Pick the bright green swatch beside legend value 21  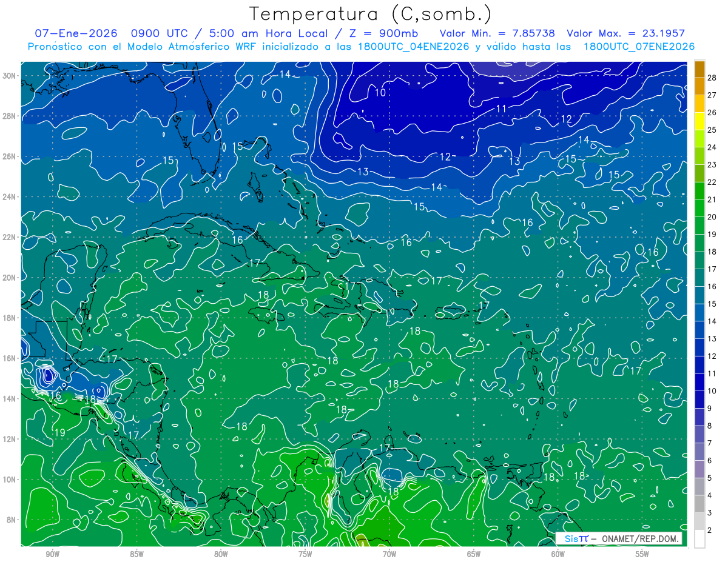tap(700, 191)
